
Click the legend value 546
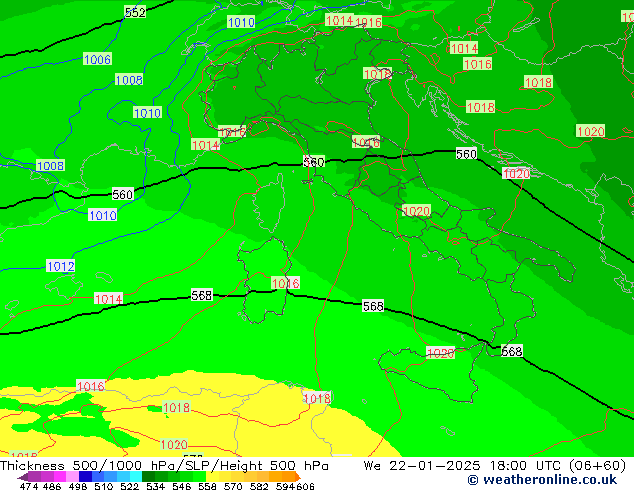182,486
